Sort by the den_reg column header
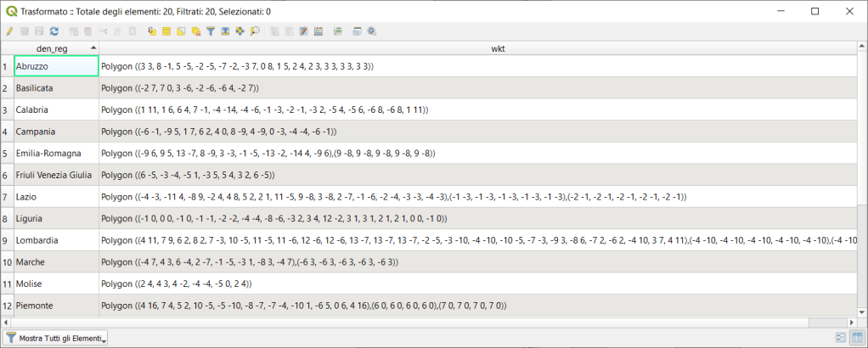 click(56, 48)
